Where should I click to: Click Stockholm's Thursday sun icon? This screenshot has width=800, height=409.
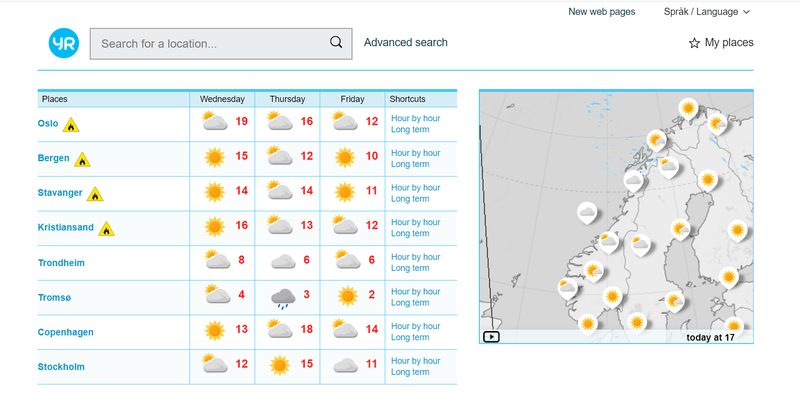click(x=280, y=366)
